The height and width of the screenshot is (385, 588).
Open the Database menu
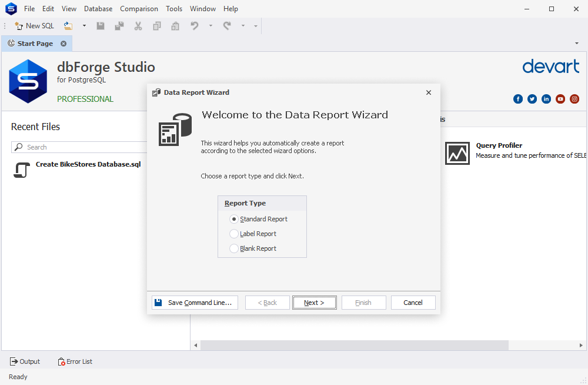coord(98,9)
